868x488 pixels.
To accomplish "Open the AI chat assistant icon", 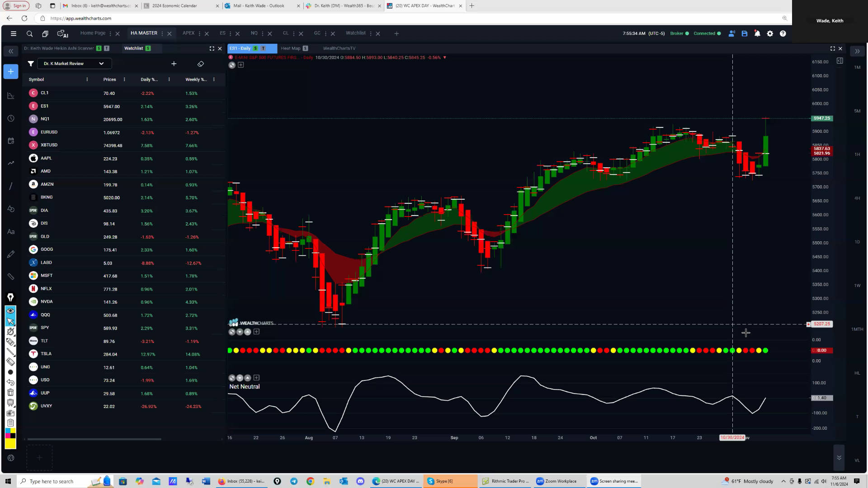I will 62,33.
